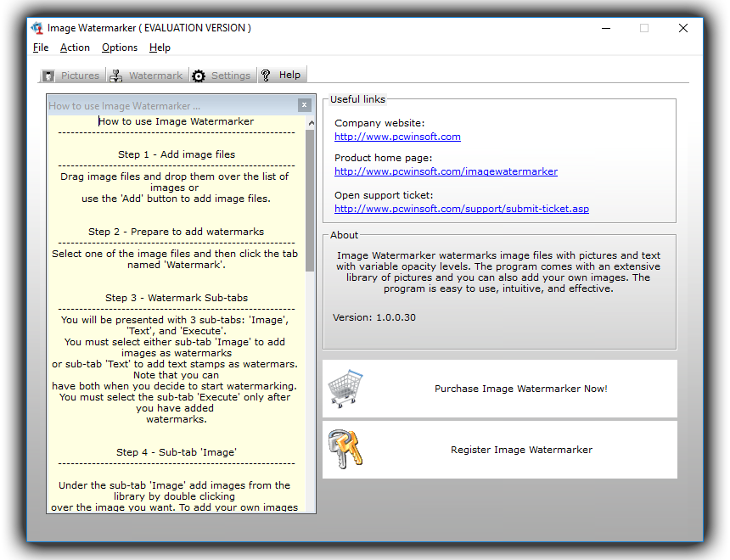Click the 'Product home page:' label
This screenshot has width=730, height=560.
(x=383, y=158)
